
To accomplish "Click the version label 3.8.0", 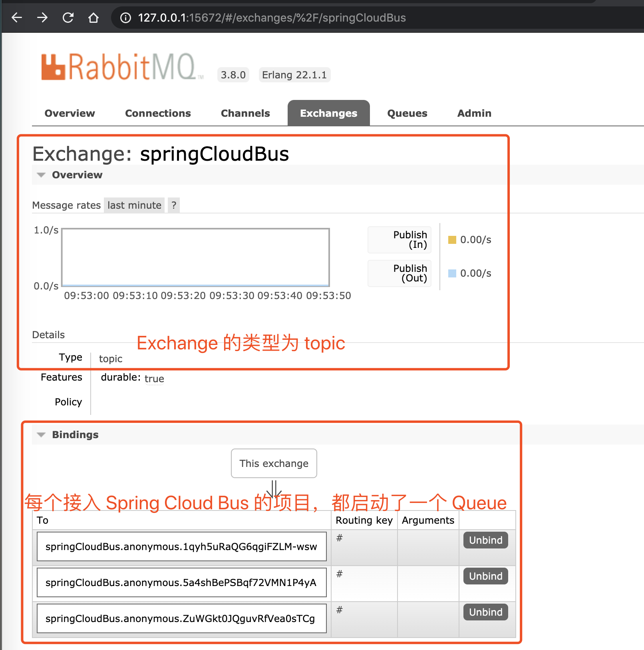I will (233, 75).
